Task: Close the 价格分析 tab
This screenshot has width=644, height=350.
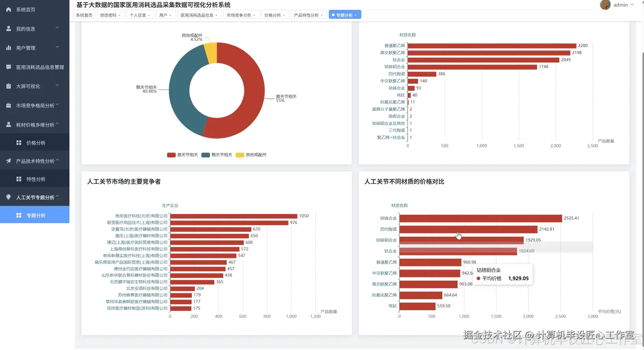Action: tap(284, 15)
